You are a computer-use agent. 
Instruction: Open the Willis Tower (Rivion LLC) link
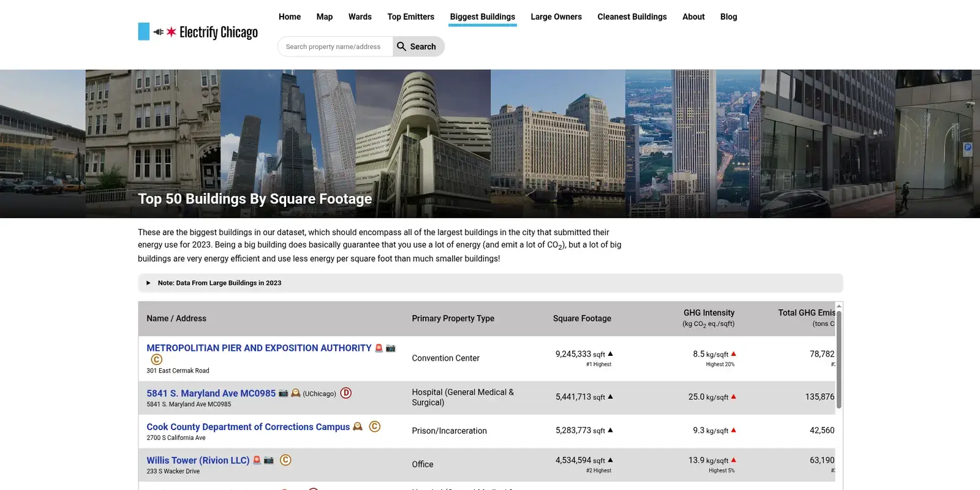(198, 460)
